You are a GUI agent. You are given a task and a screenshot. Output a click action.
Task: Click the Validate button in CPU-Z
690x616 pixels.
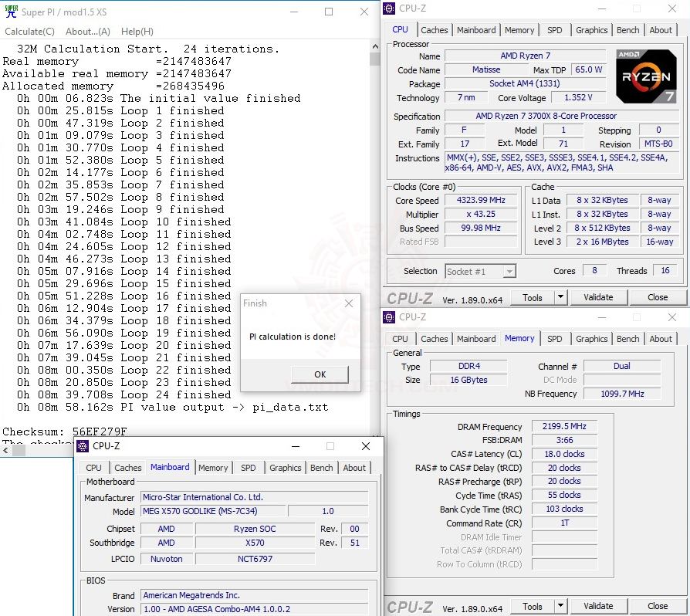click(x=598, y=297)
